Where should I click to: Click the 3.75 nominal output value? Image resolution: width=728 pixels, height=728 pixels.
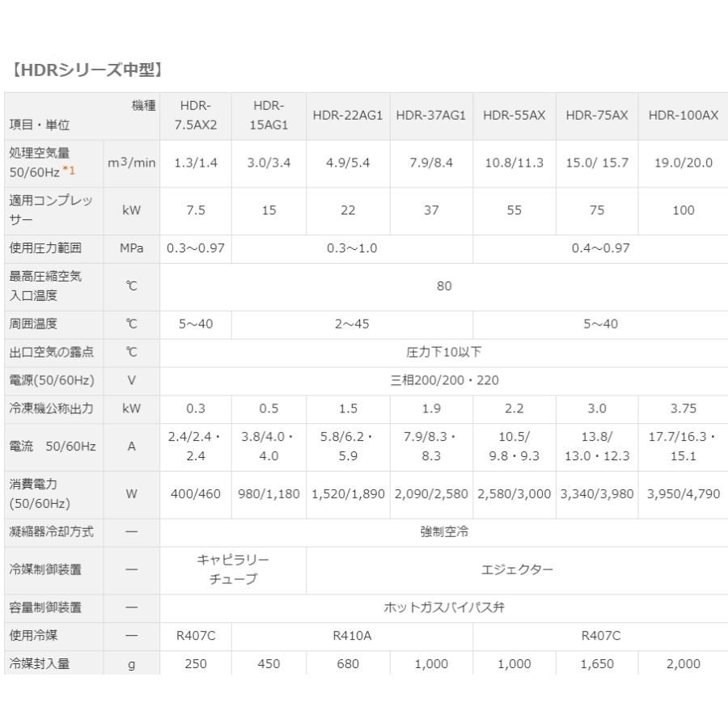(x=683, y=408)
